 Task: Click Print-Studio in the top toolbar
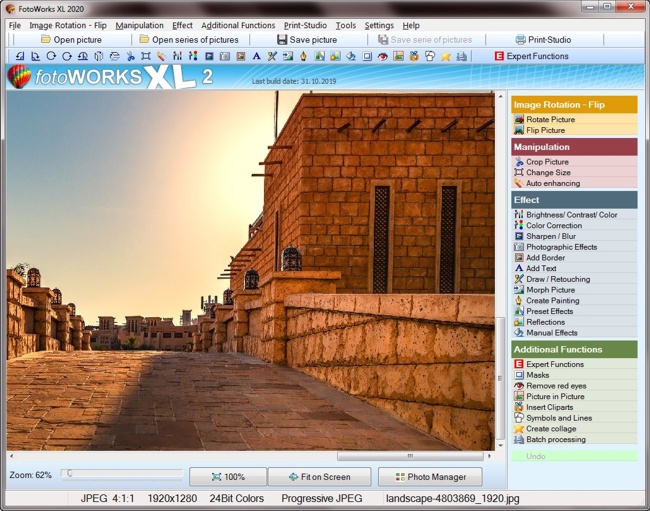tap(548, 40)
